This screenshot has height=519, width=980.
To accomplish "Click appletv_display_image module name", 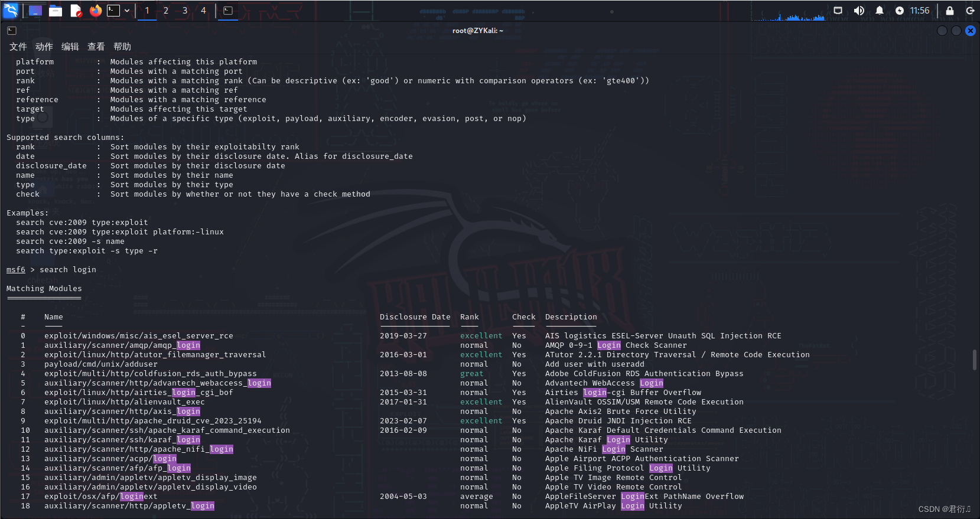I will pyautogui.click(x=151, y=478).
